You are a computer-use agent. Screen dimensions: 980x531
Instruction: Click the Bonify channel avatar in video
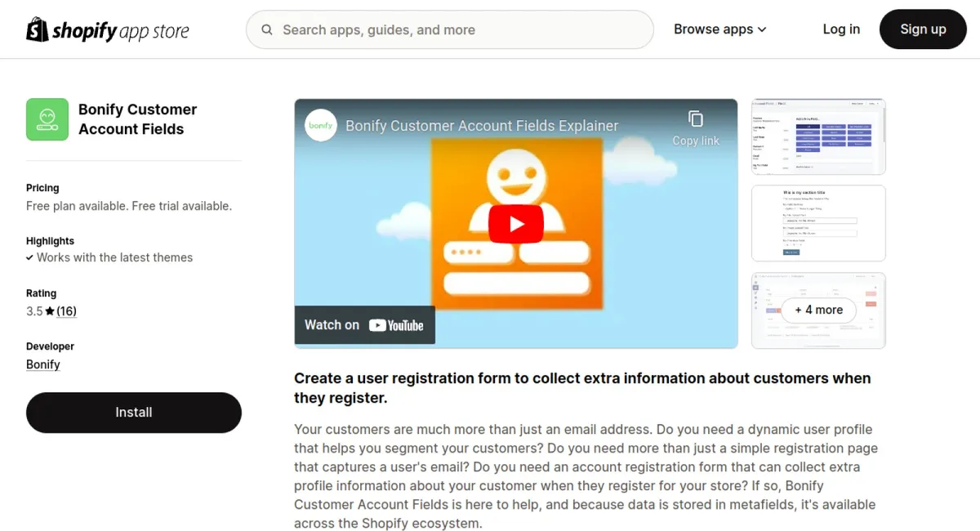tap(321, 125)
